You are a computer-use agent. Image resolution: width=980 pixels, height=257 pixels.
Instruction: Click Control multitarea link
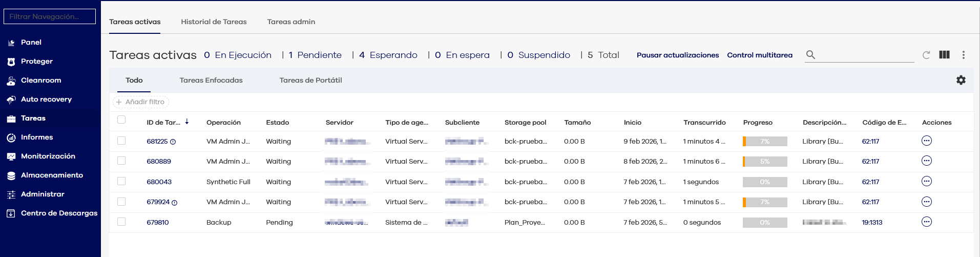(760, 55)
